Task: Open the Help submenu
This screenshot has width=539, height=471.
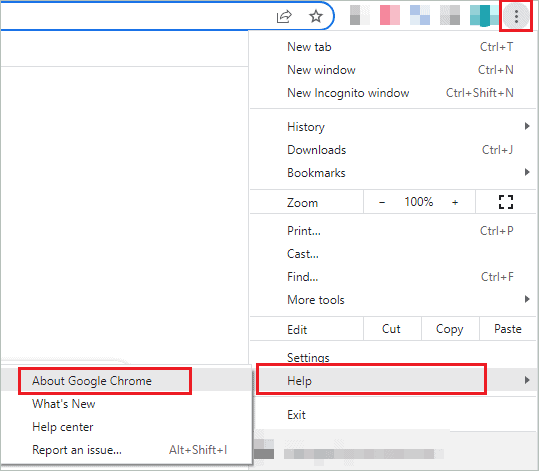Action: tap(393, 380)
